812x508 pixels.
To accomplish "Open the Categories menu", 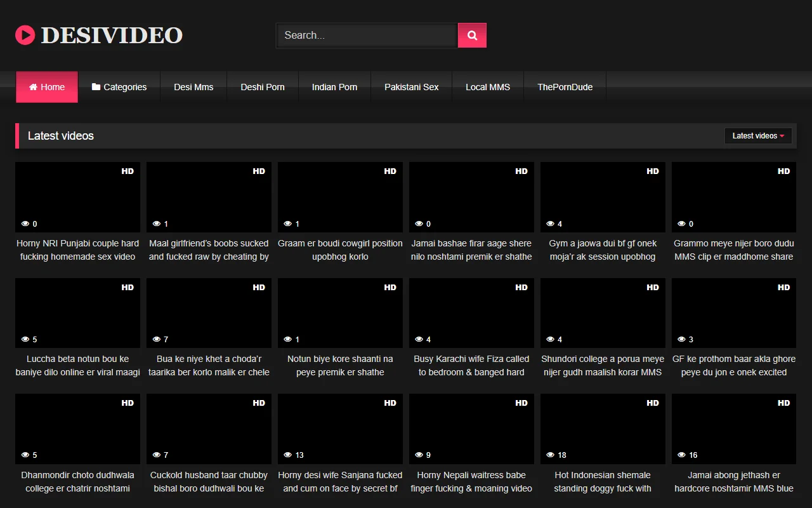I will pyautogui.click(x=119, y=86).
